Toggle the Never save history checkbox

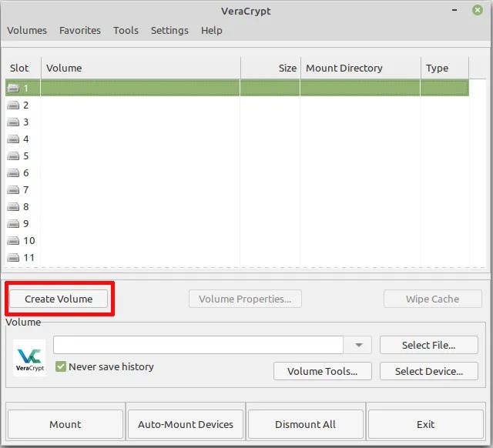coord(60,366)
